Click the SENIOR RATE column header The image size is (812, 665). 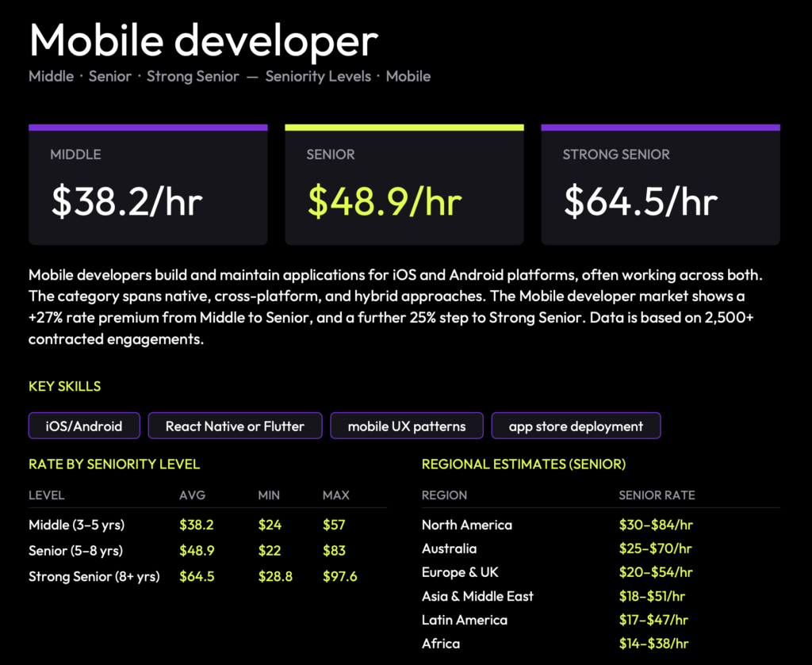click(657, 495)
